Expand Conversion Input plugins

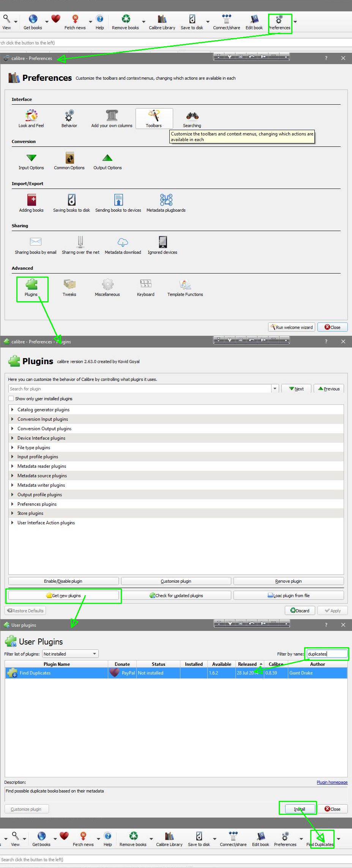[x=13, y=419]
